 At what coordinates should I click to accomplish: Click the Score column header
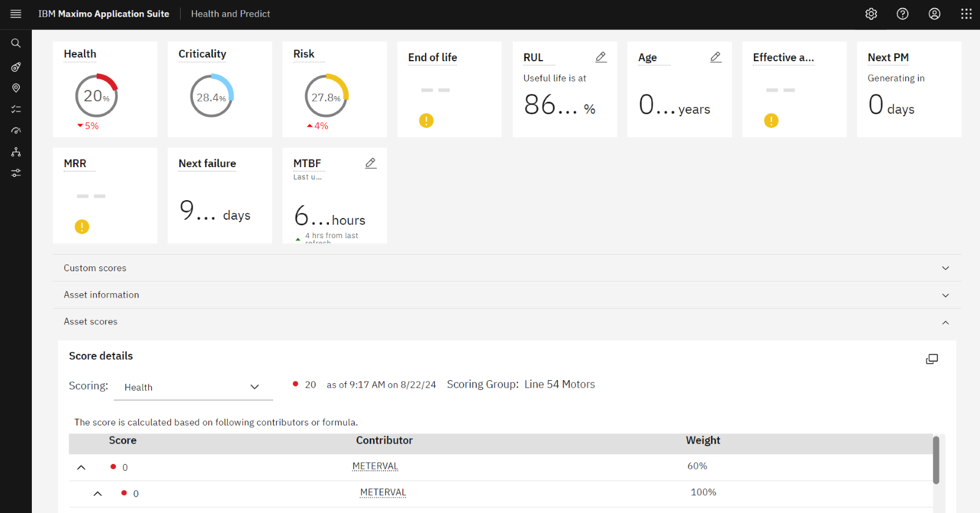coord(123,440)
